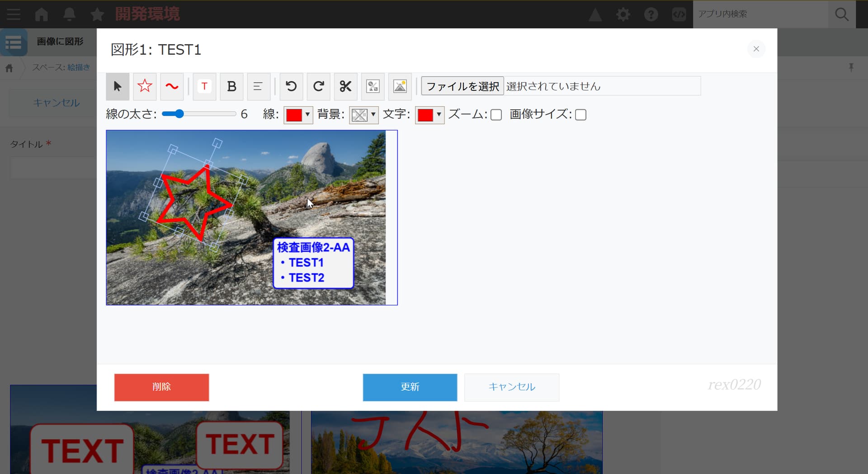Image resolution: width=868 pixels, height=474 pixels.
Task: Open the 背景 color dropdown
Action: click(x=364, y=115)
